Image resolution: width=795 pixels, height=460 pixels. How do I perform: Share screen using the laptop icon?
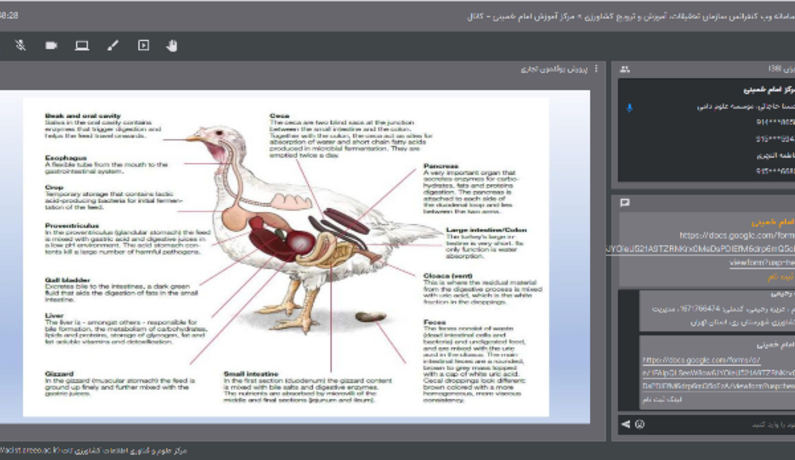(x=82, y=46)
